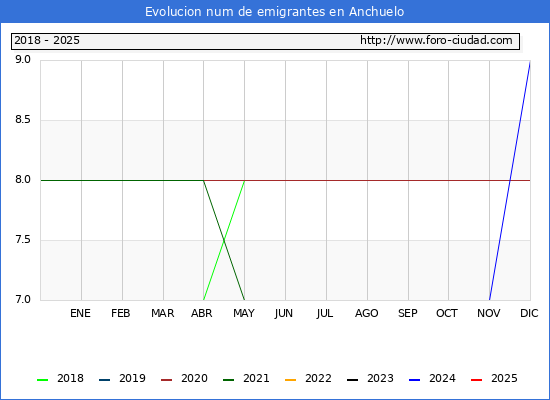Click the 9.0 y-axis value
Viewport: 550px width, 400px height.
coord(23,60)
